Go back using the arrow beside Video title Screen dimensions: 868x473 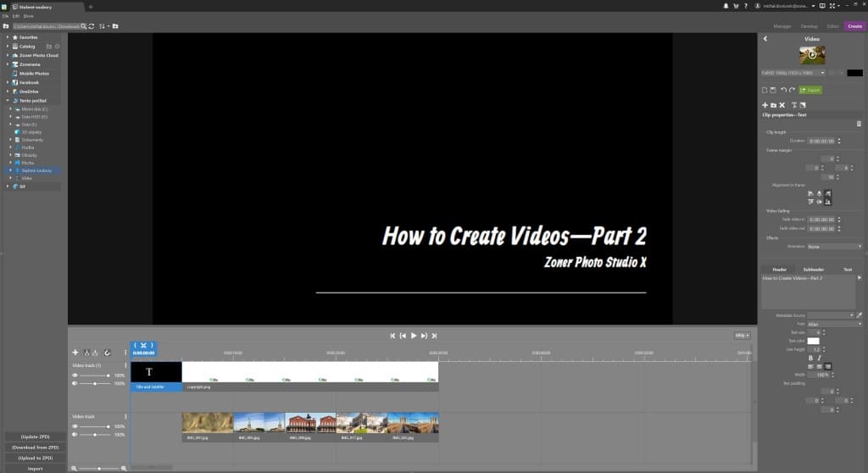[x=765, y=39]
